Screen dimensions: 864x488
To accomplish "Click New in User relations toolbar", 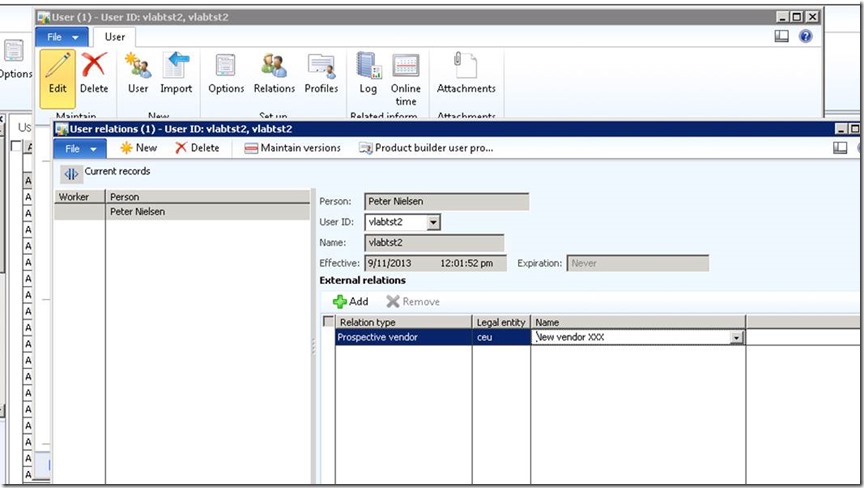I will point(138,148).
